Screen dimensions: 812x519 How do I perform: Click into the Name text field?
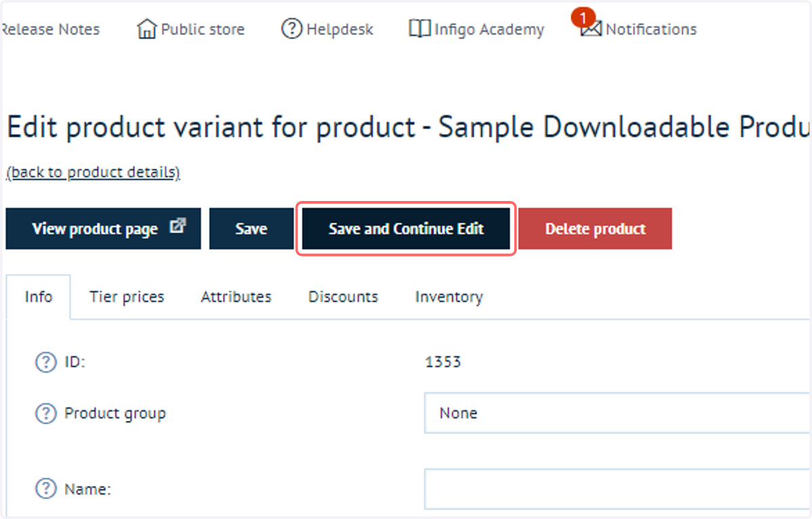pos(617,489)
